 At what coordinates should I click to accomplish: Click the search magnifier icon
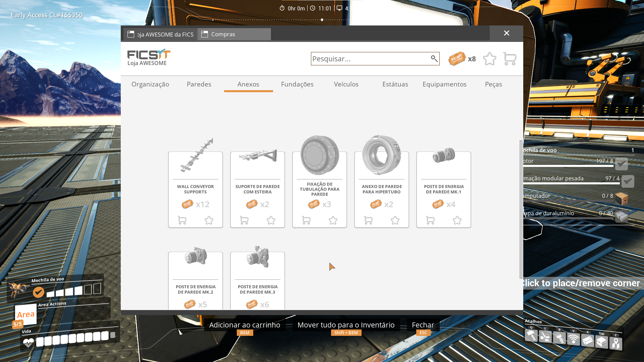coord(434,59)
